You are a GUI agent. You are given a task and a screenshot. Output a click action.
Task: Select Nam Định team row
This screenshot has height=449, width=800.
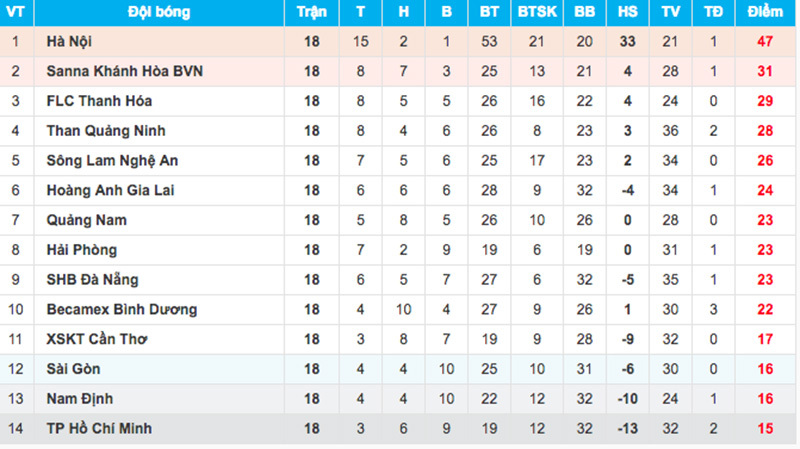(x=78, y=398)
